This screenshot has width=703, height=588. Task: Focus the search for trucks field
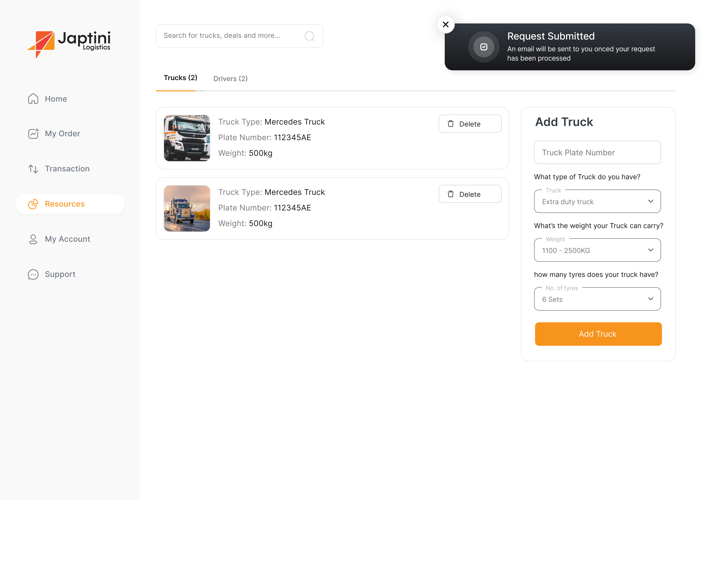pyautogui.click(x=239, y=36)
